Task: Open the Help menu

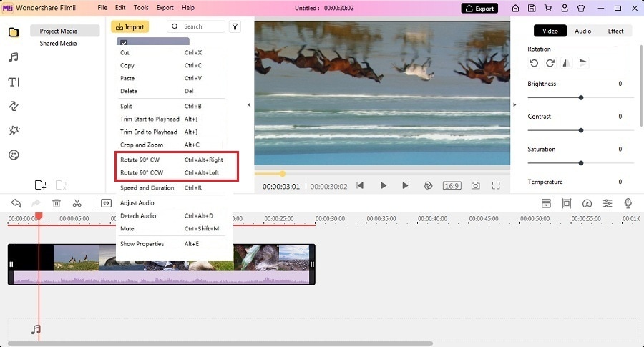Action: point(188,8)
